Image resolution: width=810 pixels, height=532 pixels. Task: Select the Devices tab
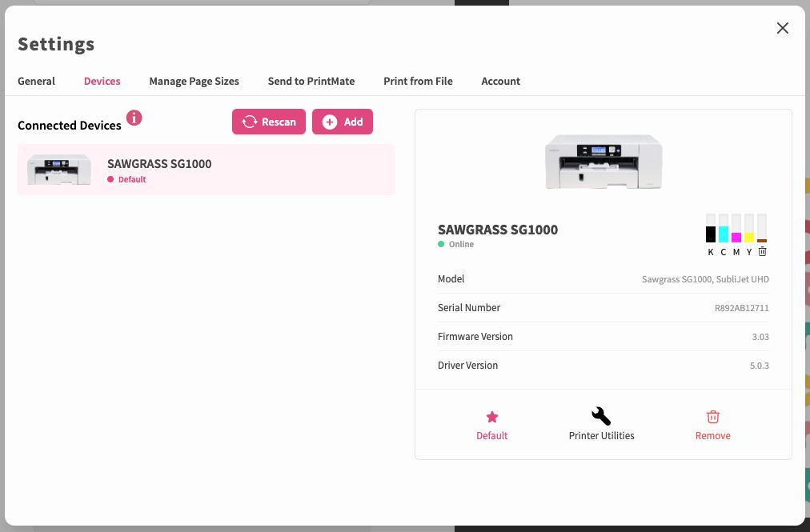pyautogui.click(x=102, y=81)
